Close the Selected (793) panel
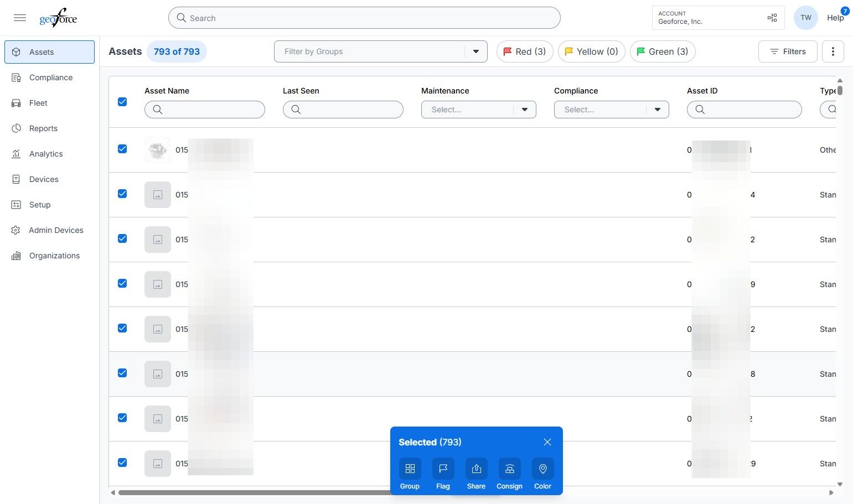This screenshot has width=853, height=504. coord(547,442)
